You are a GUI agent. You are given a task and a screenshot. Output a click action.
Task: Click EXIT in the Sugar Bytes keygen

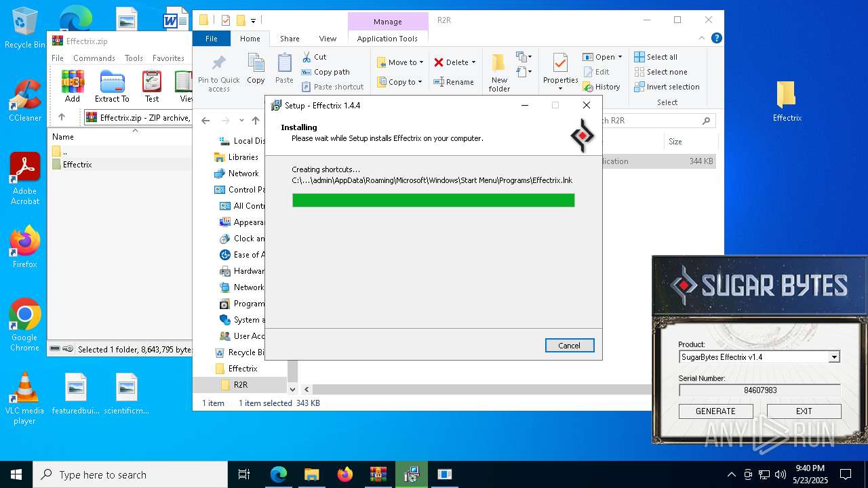coord(804,411)
